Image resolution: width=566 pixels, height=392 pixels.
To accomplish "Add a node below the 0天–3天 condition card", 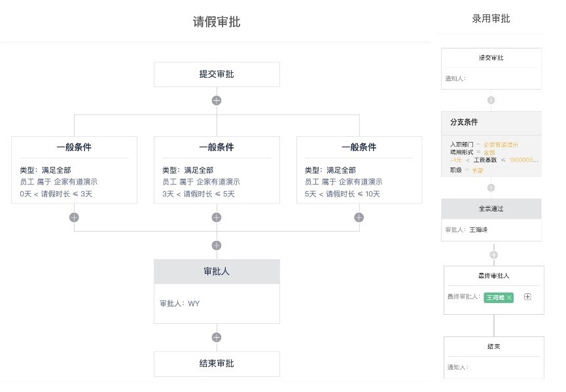I will [74, 217].
